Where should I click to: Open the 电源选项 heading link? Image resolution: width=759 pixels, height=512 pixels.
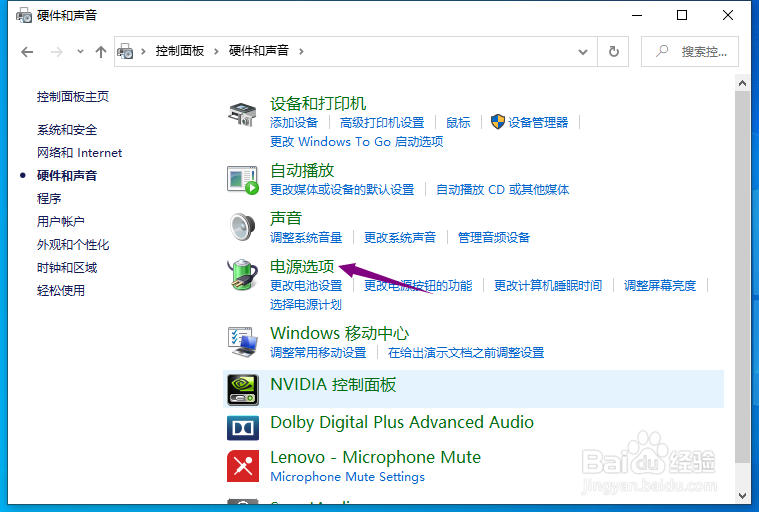click(302, 266)
